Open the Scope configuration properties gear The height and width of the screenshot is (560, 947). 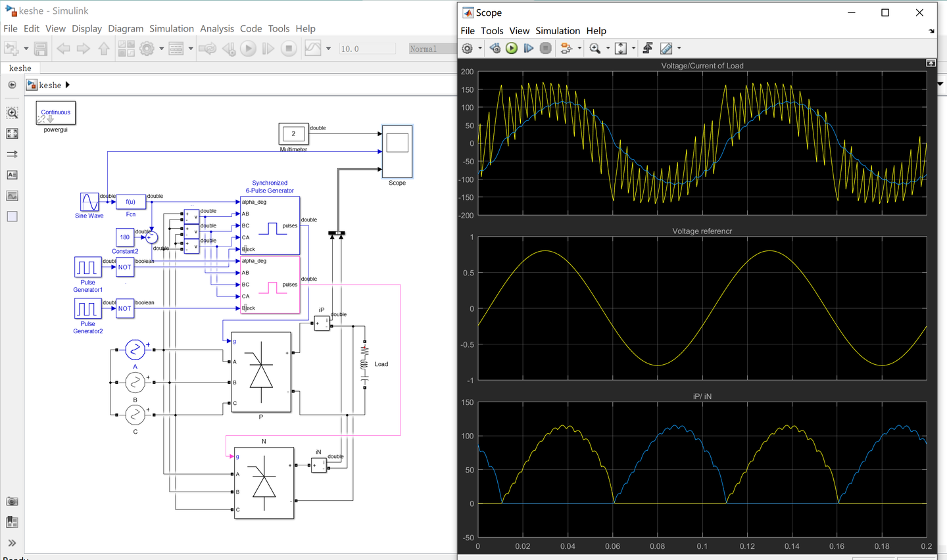(467, 48)
